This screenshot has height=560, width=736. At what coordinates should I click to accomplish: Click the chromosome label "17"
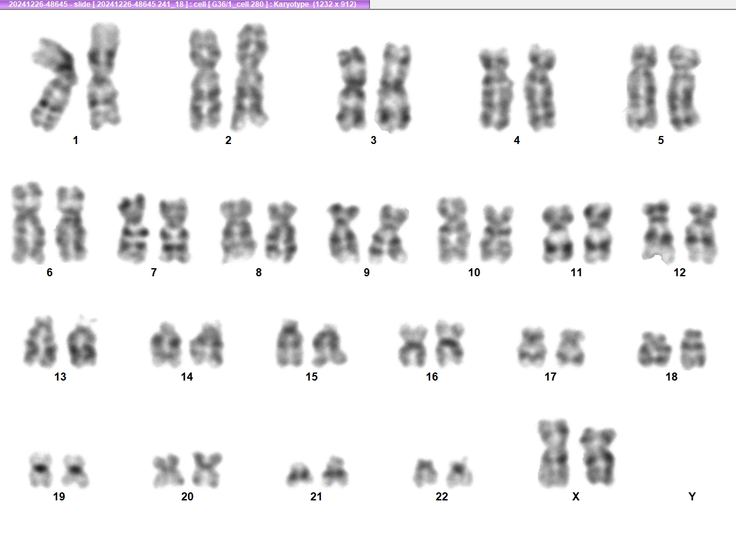(x=550, y=376)
